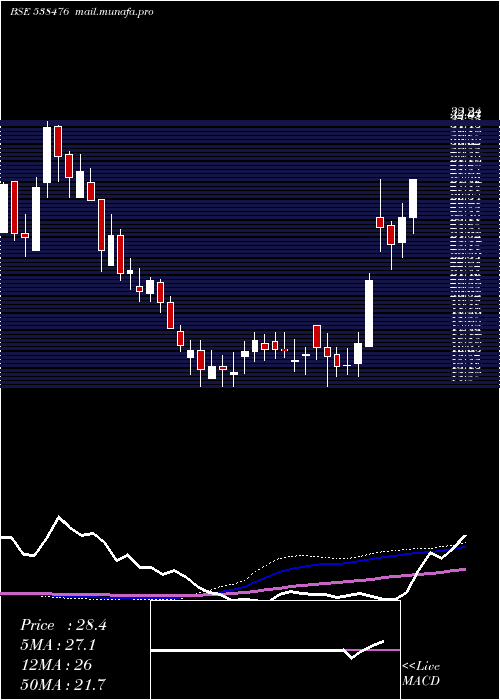Select the 'Price : 28.4' value
The image size is (500, 700).
63,625
